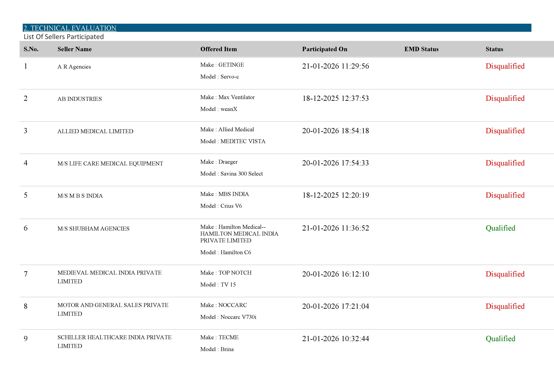Select seller 'MEDIEVAL MEDICAL INDIA PRIVATE LIMITED'

(110, 277)
